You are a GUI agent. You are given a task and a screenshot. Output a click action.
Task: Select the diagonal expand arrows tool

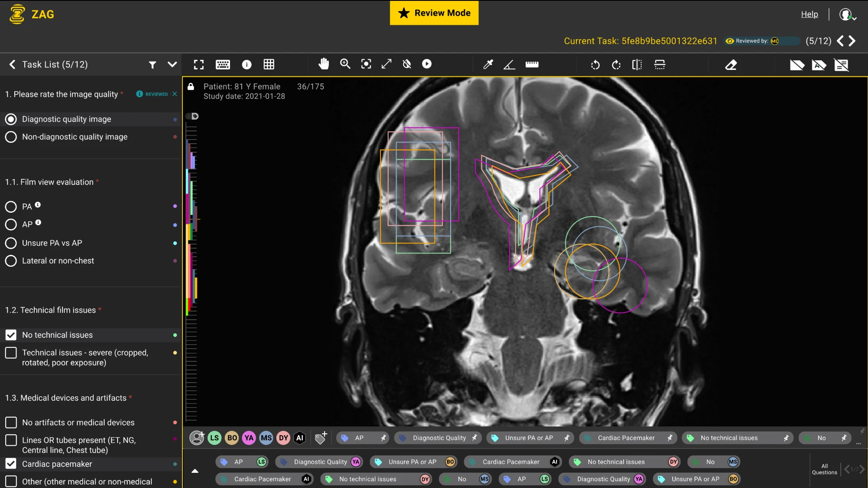[387, 64]
